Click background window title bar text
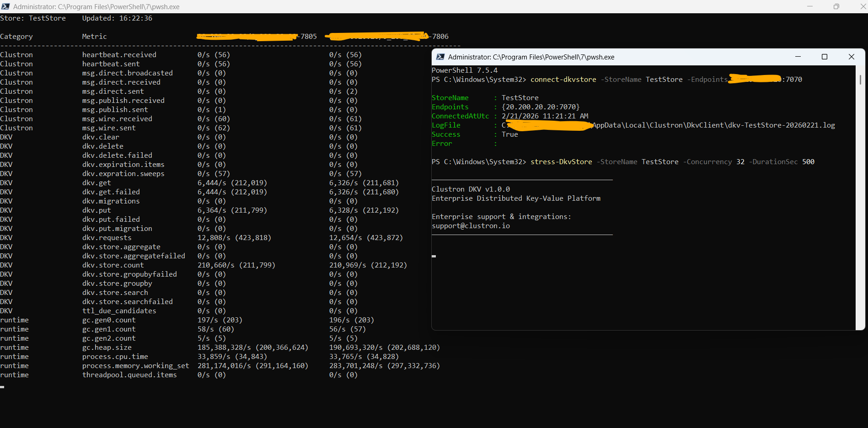Screen dimensions: 868x428 [x=96, y=7]
